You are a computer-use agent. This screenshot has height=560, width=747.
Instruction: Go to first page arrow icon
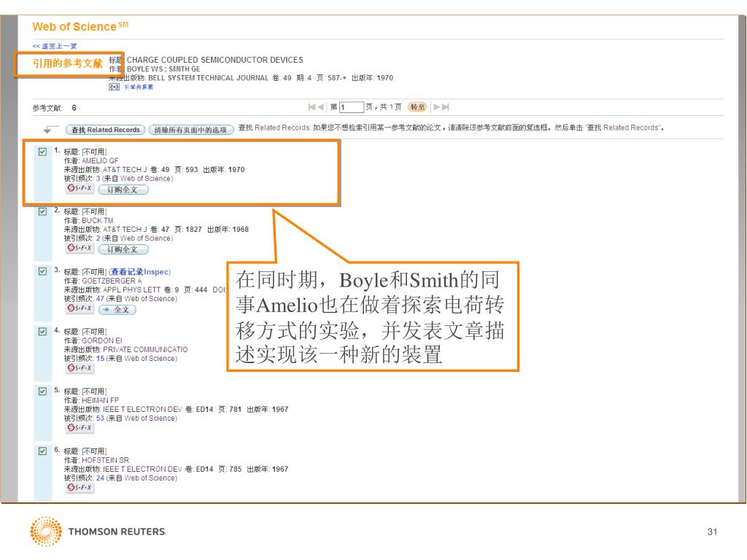click(x=312, y=107)
